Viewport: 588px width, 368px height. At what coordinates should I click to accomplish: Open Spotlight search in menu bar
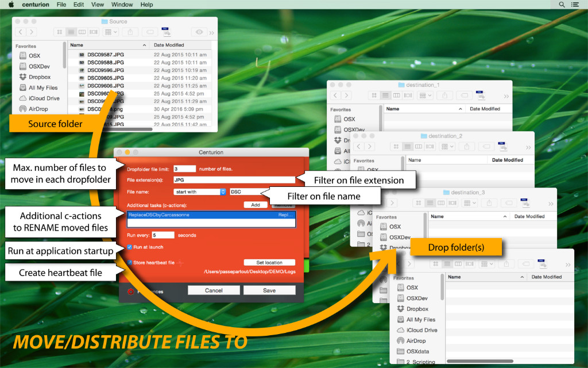pyautogui.click(x=562, y=5)
